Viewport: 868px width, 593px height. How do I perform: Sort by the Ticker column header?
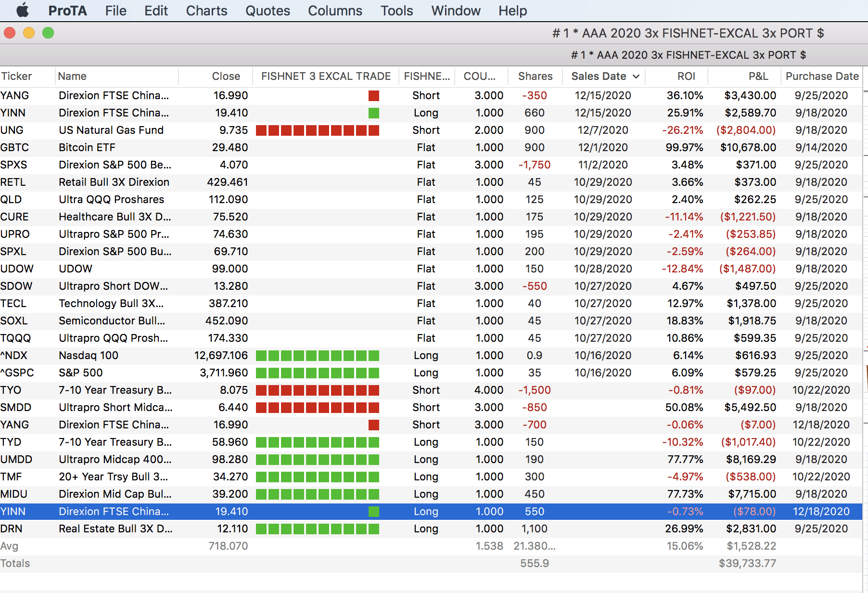(x=16, y=76)
